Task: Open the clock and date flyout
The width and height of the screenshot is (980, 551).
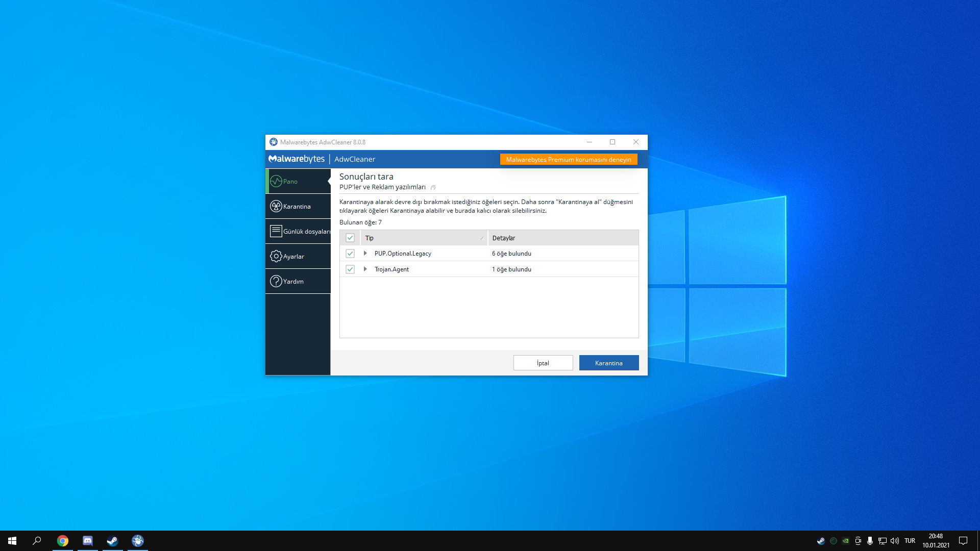Action: pos(936,541)
